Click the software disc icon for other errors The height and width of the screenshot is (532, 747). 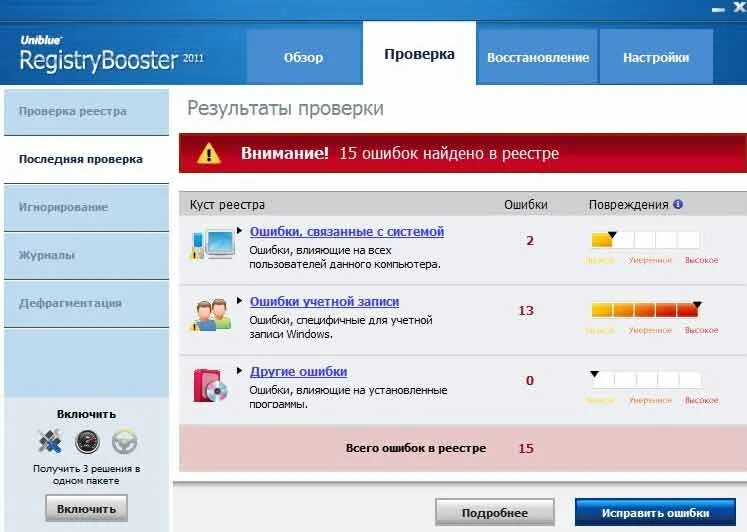click(x=211, y=386)
